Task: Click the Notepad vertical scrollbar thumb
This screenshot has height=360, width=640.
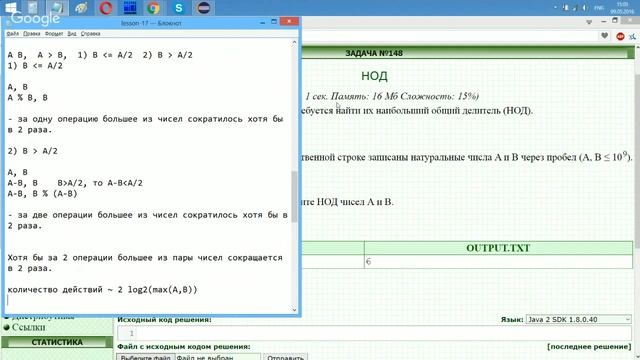Action: click(x=294, y=197)
